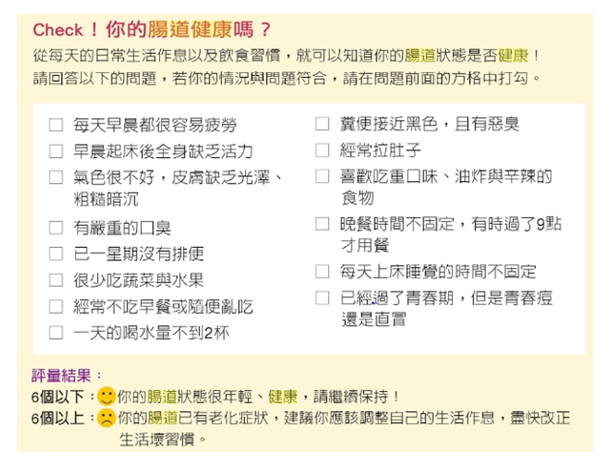Check the 氣色很不好 checkbox

coord(56,177)
